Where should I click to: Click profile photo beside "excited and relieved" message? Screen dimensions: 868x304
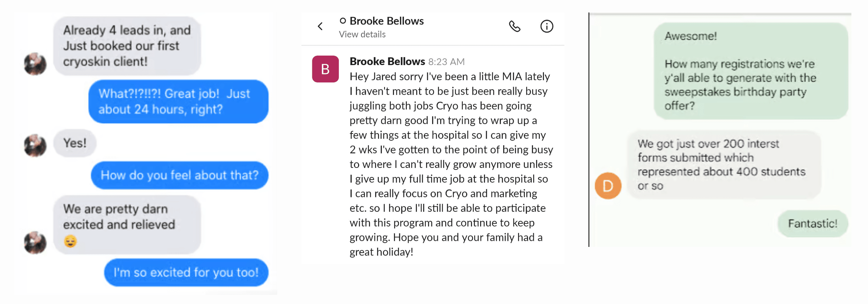35,242
